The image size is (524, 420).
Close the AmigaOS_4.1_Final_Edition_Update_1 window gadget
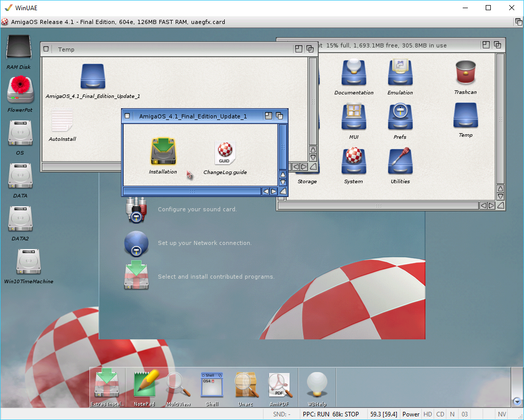tap(127, 116)
